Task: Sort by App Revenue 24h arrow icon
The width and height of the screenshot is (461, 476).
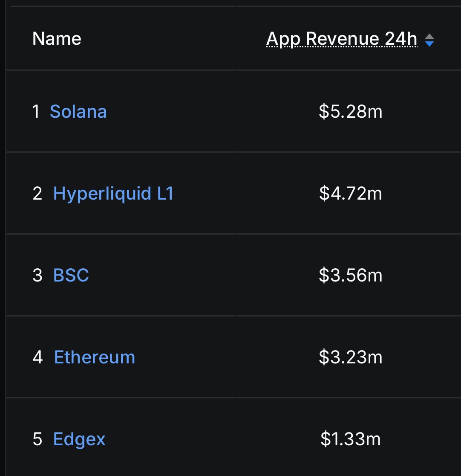Action: (429, 40)
